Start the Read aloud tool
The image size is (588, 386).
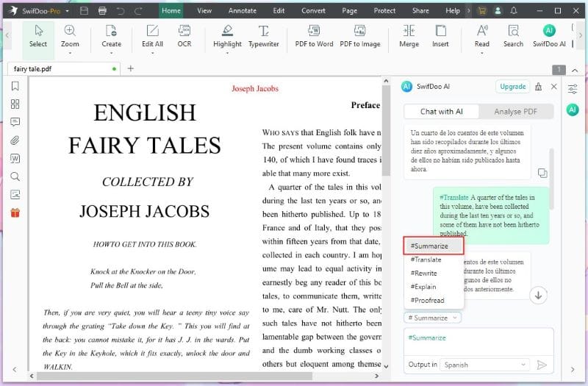point(482,36)
